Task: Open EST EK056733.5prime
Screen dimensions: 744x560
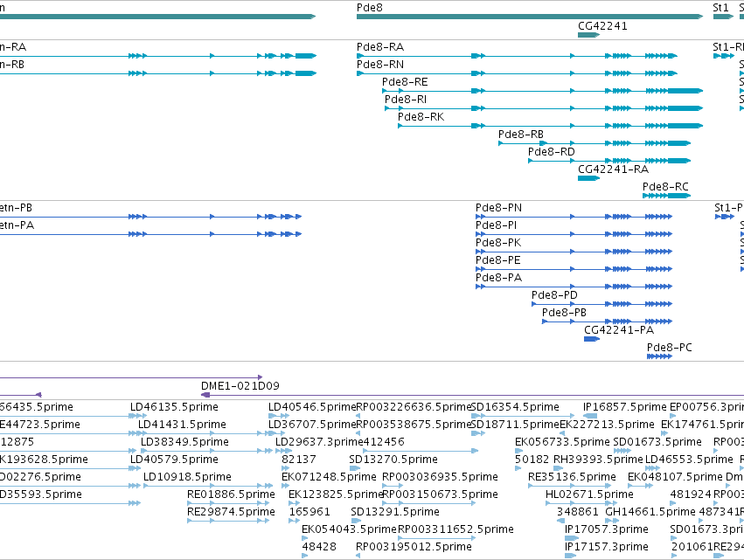Action: point(562,442)
